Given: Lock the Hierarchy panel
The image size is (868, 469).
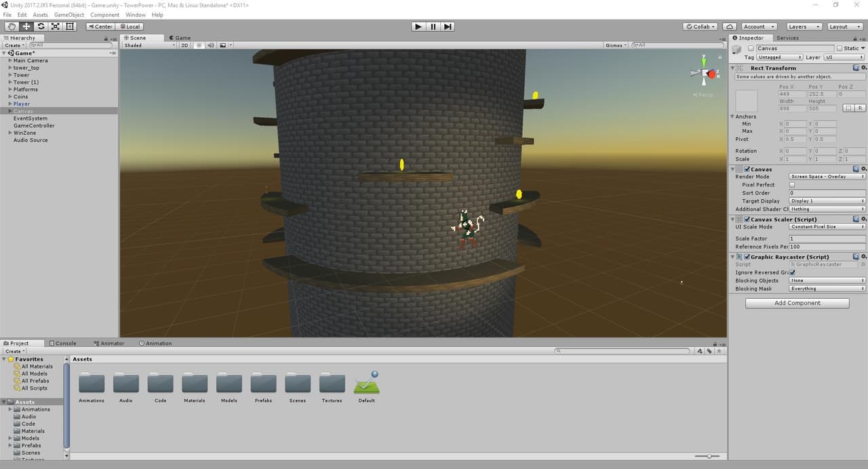Looking at the screenshot, I should [x=106, y=38].
